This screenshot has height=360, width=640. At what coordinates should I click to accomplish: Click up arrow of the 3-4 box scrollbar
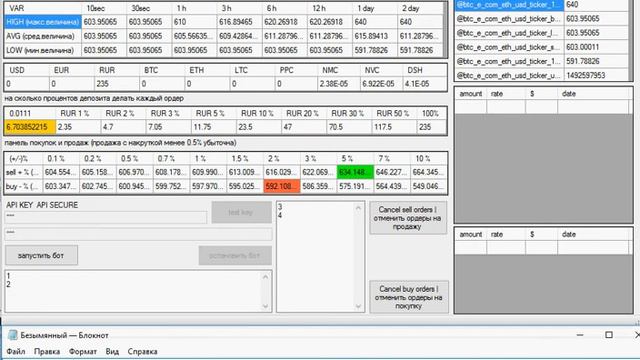[359, 208]
